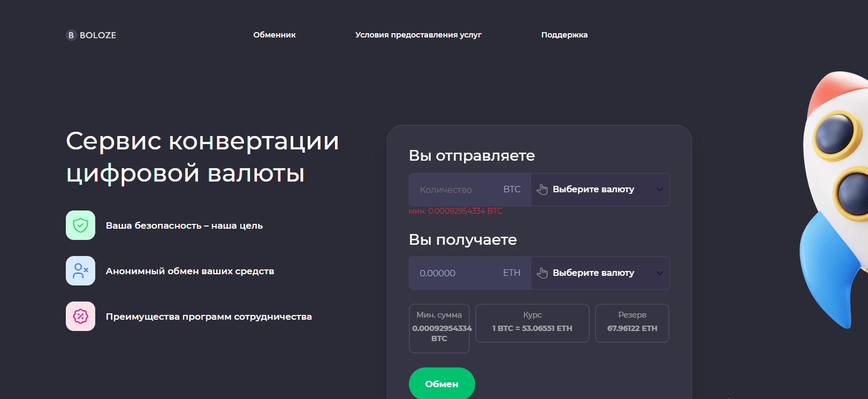Click the BOLOZE brand name text
868x399 pixels.
click(98, 35)
